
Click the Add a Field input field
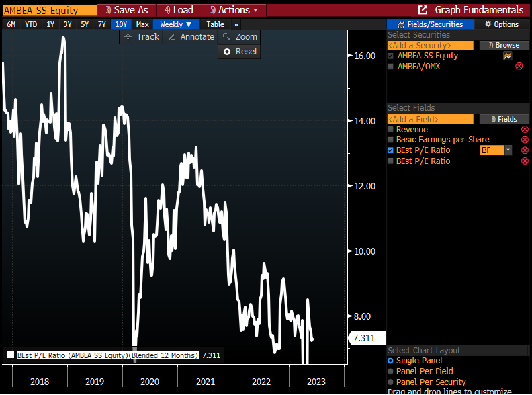tap(430, 119)
